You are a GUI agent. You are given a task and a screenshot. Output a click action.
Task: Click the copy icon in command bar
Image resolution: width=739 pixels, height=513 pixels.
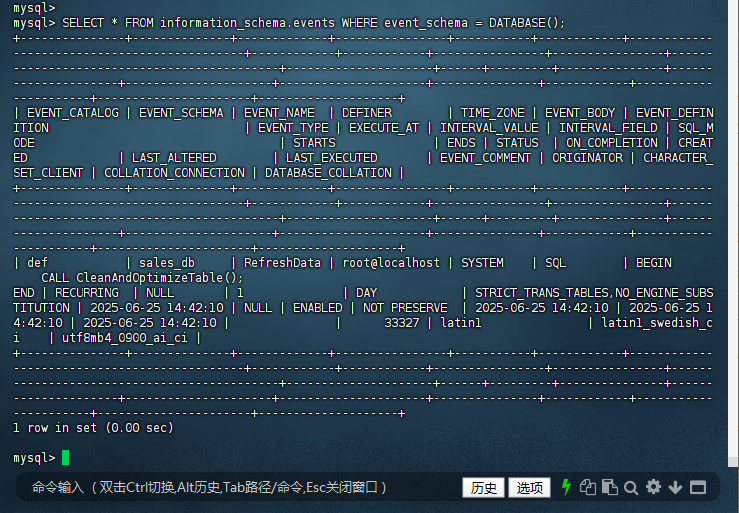tap(588, 487)
